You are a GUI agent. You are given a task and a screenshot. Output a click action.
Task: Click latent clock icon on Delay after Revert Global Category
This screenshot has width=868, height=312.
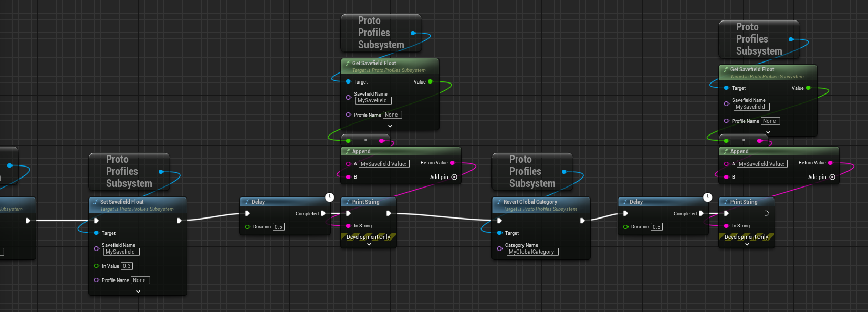click(x=707, y=197)
